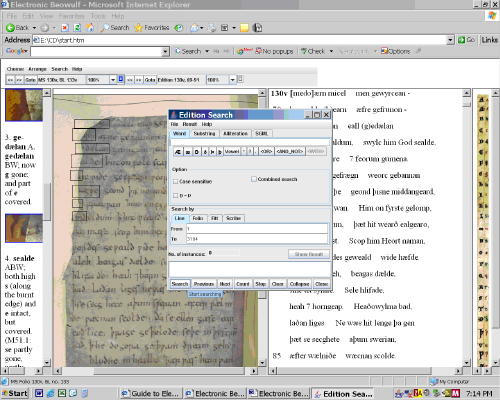Image resolution: width=500 pixels, height=400 pixels.
Task: Go to previous Edition page arrow
Action: click(x=130, y=80)
